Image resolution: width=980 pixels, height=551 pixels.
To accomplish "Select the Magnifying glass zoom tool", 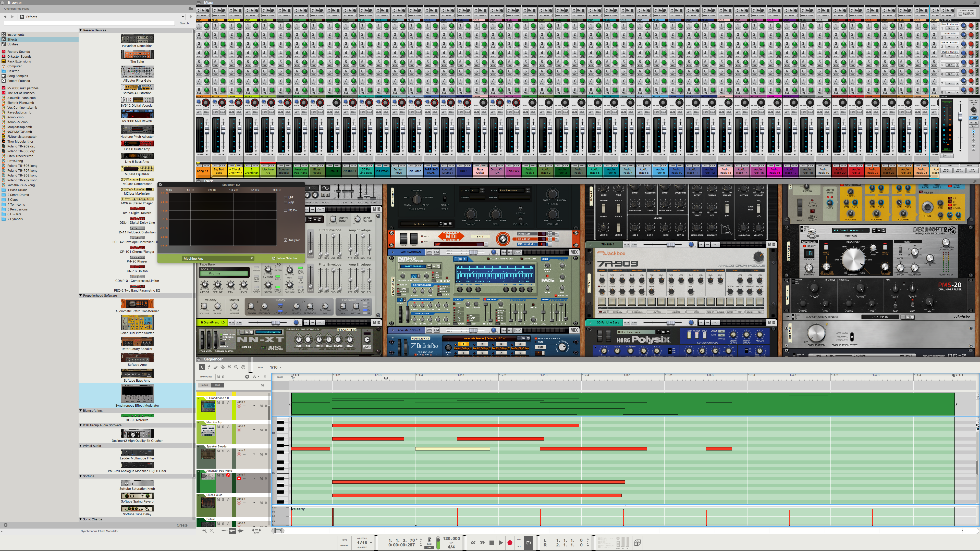I will click(x=236, y=367).
